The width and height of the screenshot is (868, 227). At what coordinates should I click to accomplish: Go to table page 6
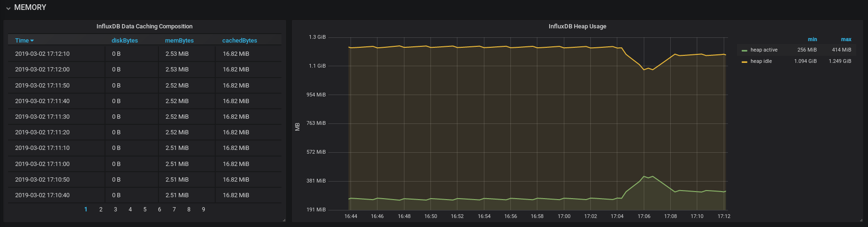tap(159, 210)
